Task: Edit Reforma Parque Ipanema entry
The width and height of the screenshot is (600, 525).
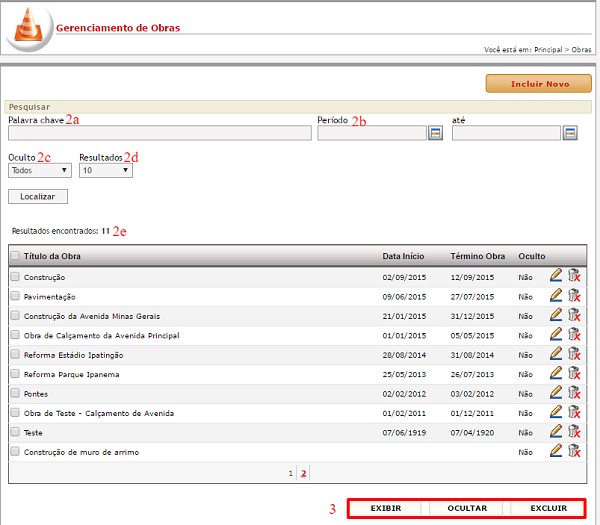Action: (556, 373)
